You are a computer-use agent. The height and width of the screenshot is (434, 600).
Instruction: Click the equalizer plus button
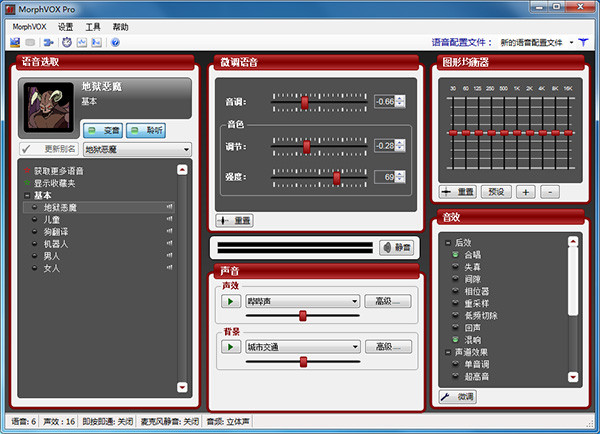tap(526, 192)
